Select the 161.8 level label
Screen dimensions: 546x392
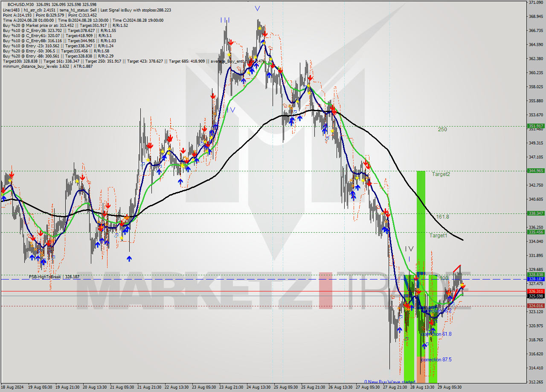(x=442, y=217)
